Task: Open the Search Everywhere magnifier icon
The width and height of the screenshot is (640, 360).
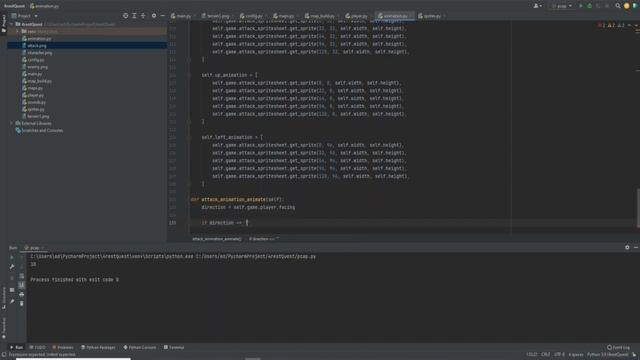Action: pyautogui.click(x=618, y=6)
